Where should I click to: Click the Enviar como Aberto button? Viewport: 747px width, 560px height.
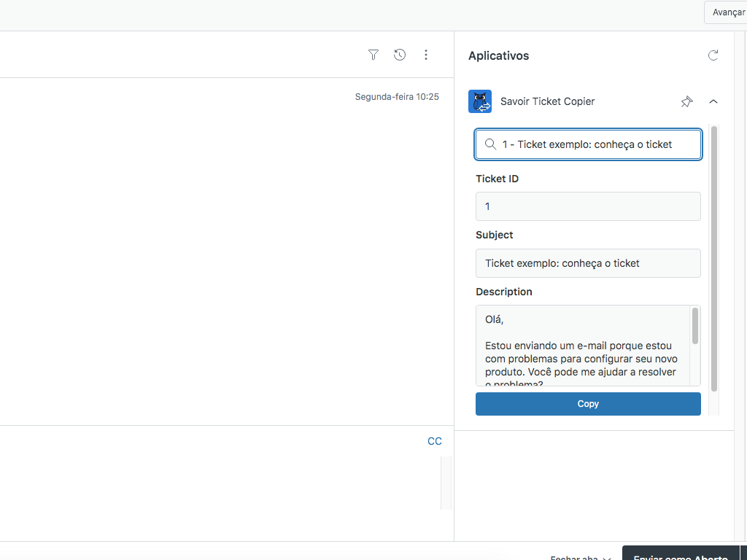[680, 556]
